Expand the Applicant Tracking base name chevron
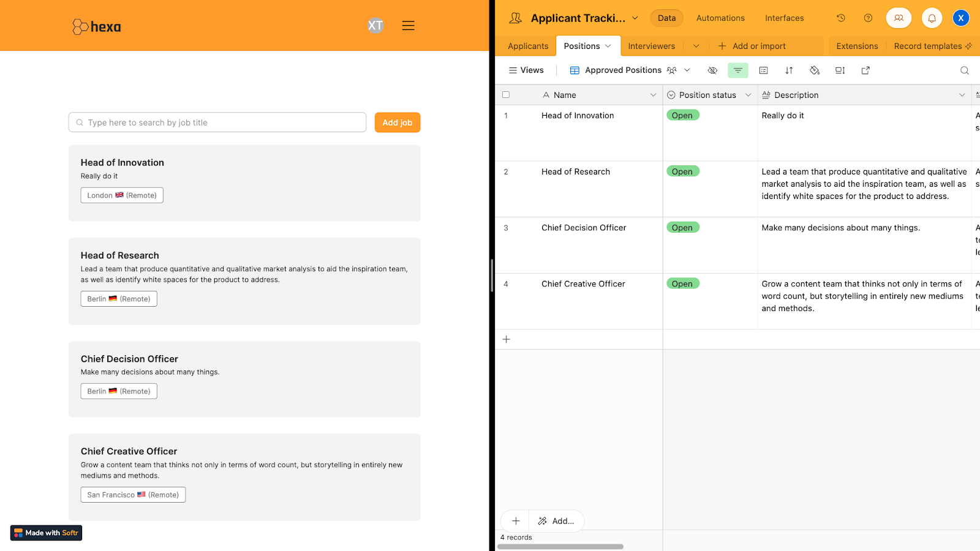The height and width of the screenshot is (551, 980). tap(635, 18)
